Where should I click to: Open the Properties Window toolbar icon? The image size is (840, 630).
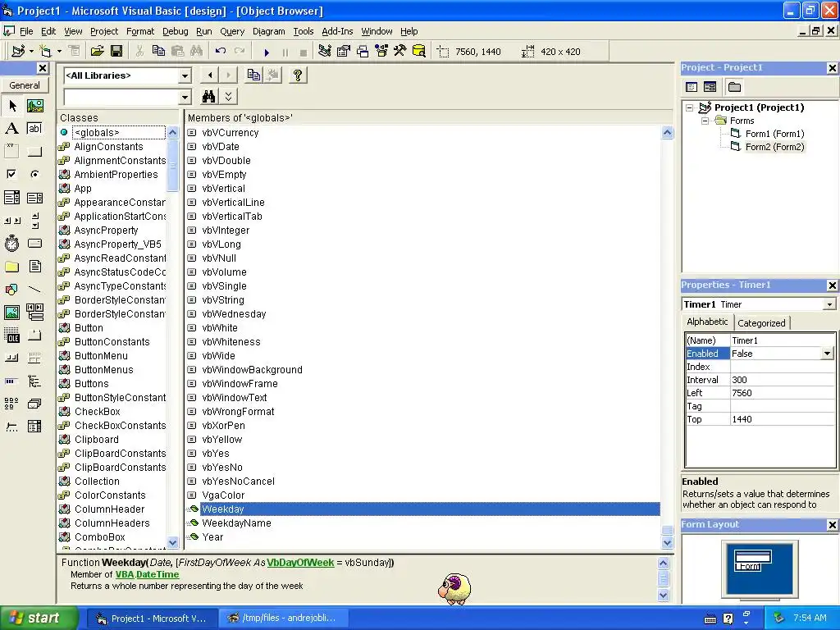(x=344, y=52)
